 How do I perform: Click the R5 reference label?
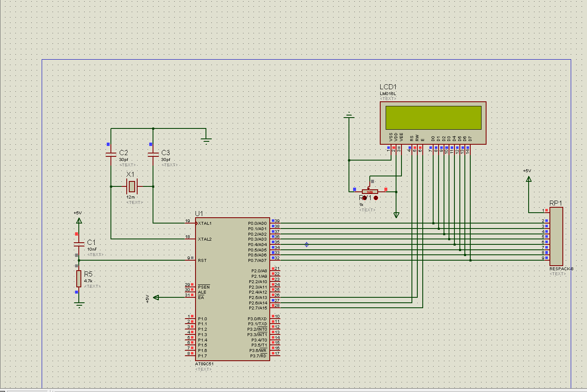click(x=88, y=274)
